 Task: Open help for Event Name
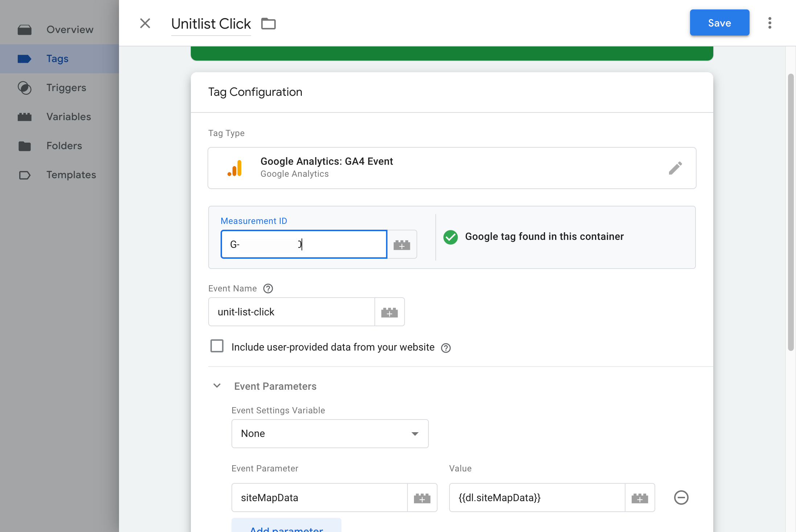(268, 288)
